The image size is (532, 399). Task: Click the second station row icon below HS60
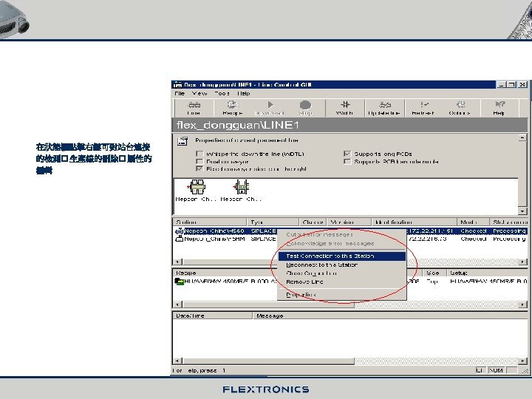point(179,239)
